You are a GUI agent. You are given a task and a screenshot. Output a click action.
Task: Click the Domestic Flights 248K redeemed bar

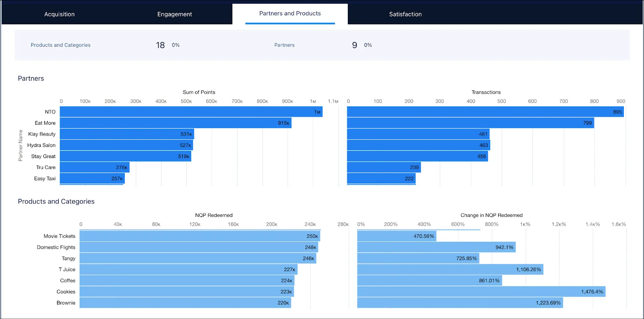199,247
